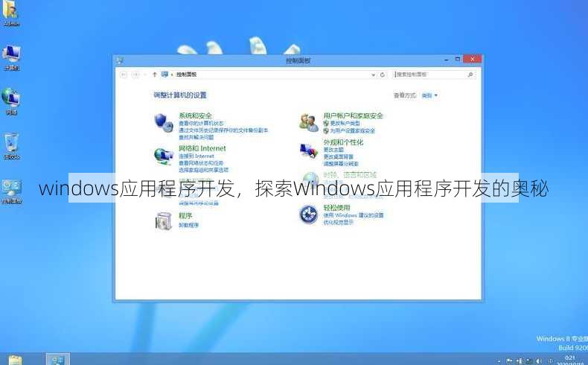Open User Accounts and Family Safety heading link

tap(354, 115)
